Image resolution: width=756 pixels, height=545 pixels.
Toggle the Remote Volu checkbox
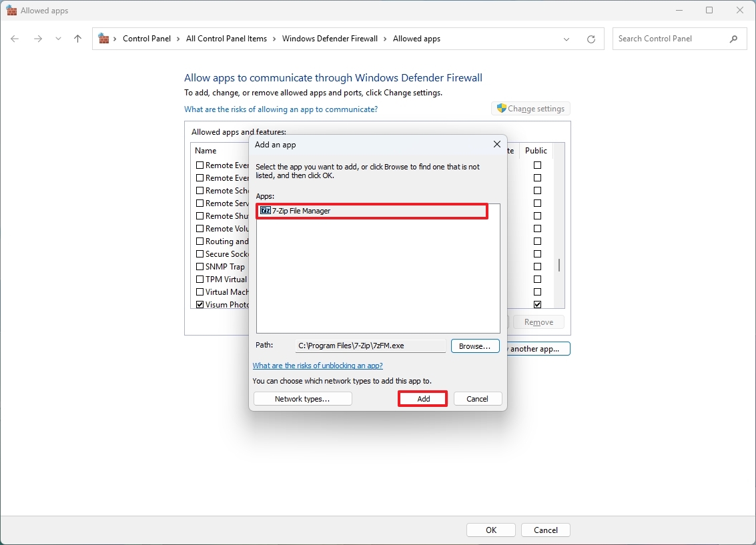tap(200, 228)
